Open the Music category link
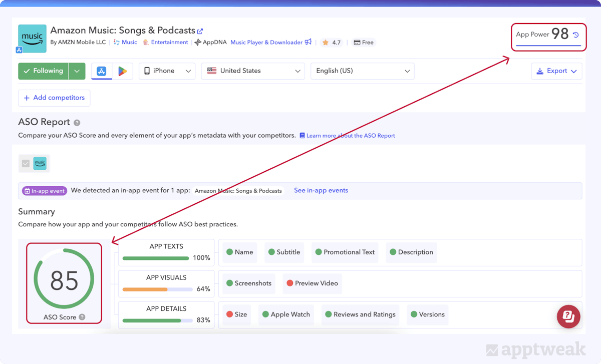 click(x=129, y=43)
